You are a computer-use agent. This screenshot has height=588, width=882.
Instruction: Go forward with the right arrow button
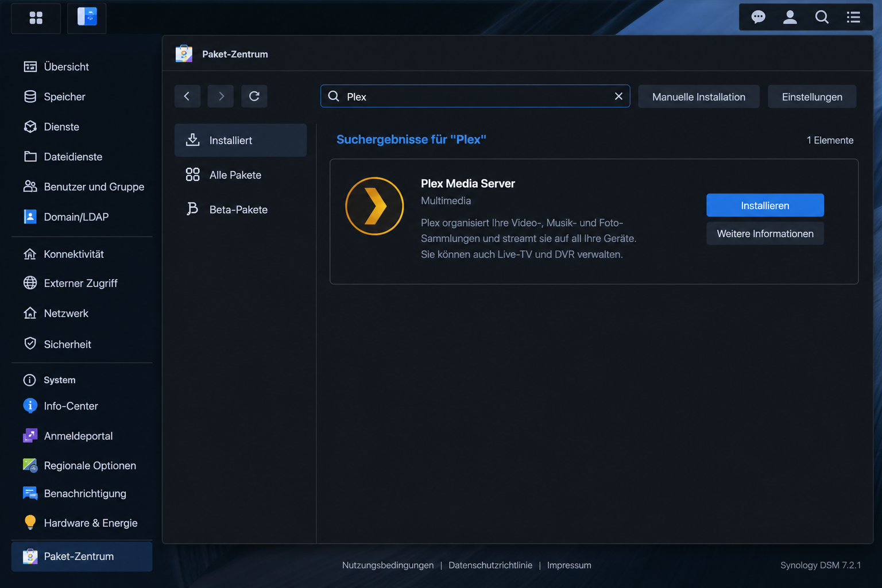(x=220, y=96)
